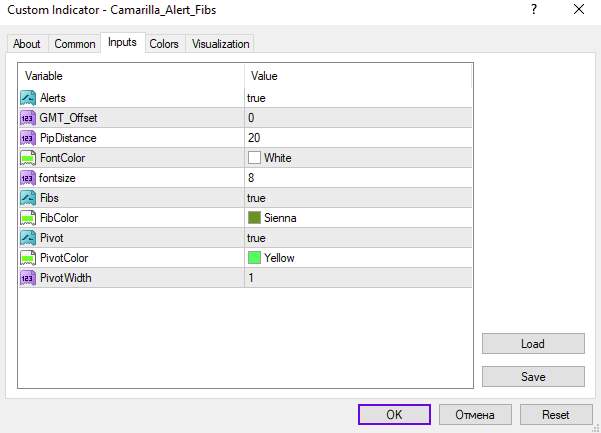Image resolution: width=601 pixels, height=433 pixels.
Task: Click the fontsize integer type icon
Action: 28,178
